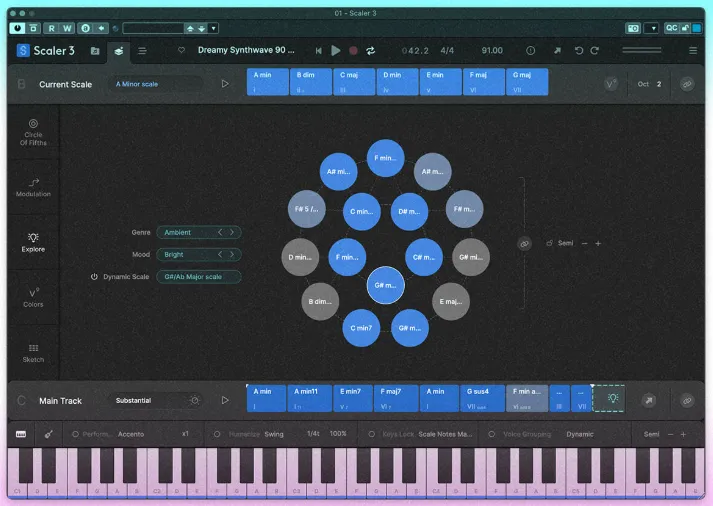Click the detach arrow icon in header

click(557, 50)
